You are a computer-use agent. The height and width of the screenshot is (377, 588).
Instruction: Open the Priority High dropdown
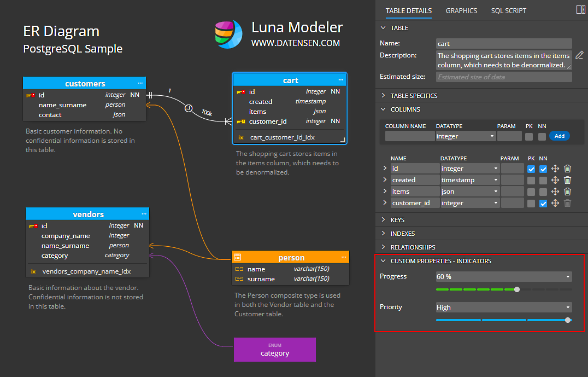(x=503, y=308)
